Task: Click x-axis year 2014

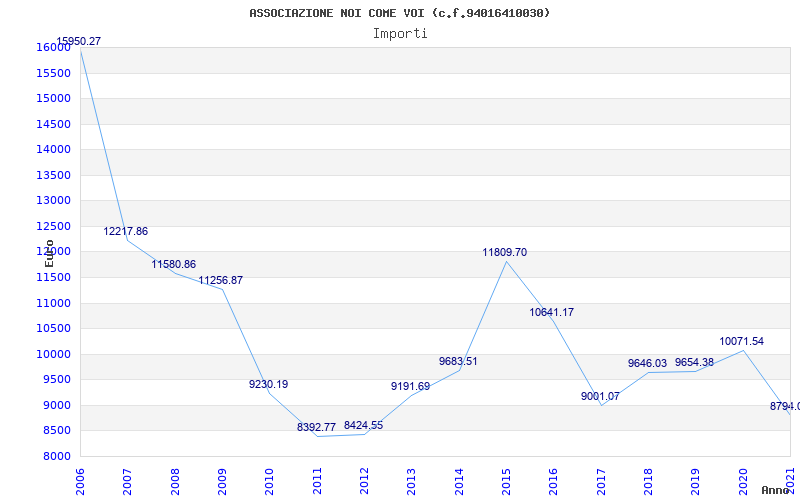Action: coord(459,482)
